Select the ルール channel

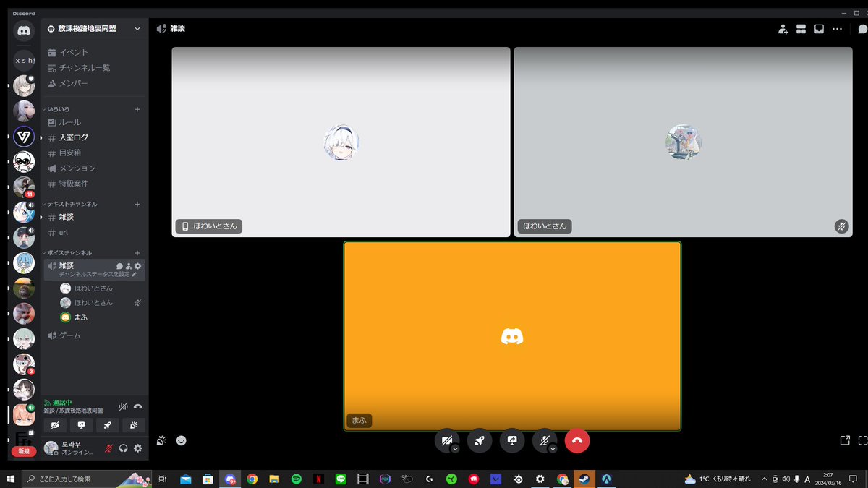point(95,122)
